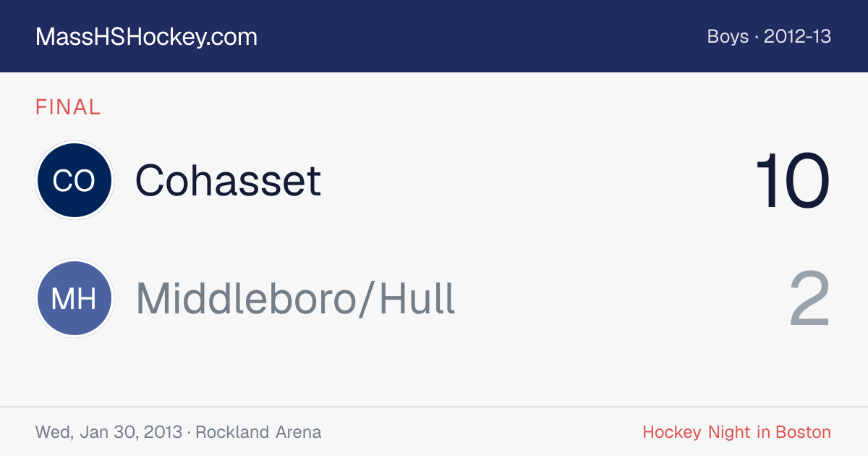868x456 pixels.
Task: Click the word Arena in footer
Action: tap(299, 432)
